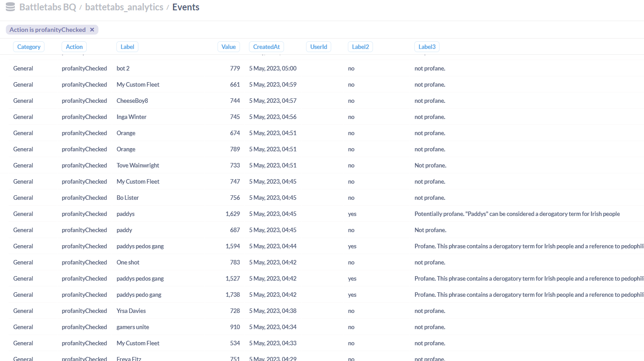
Task: Click the Action is profanityChecked filter pill
Action: [47, 30]
